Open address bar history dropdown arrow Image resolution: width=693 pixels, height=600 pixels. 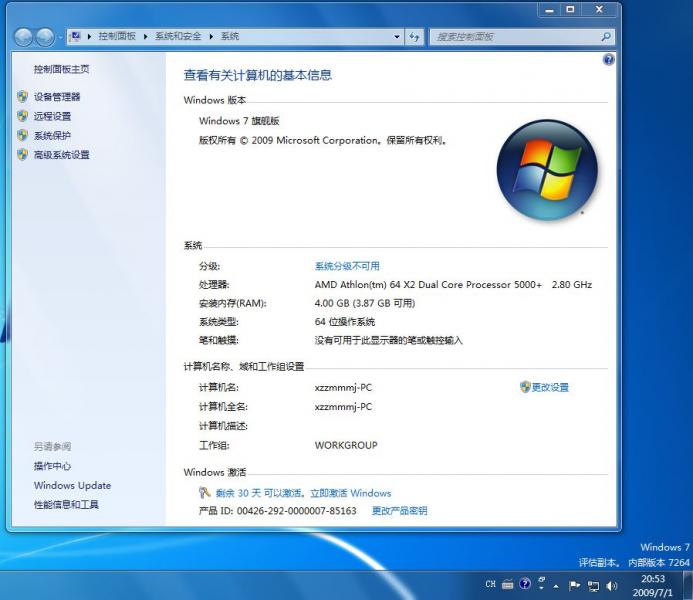click(x=397, y=37)
